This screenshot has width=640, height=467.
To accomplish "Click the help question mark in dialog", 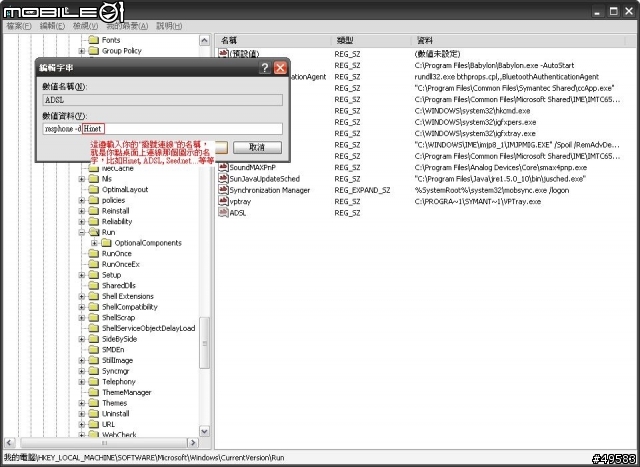I will (264, 68).
